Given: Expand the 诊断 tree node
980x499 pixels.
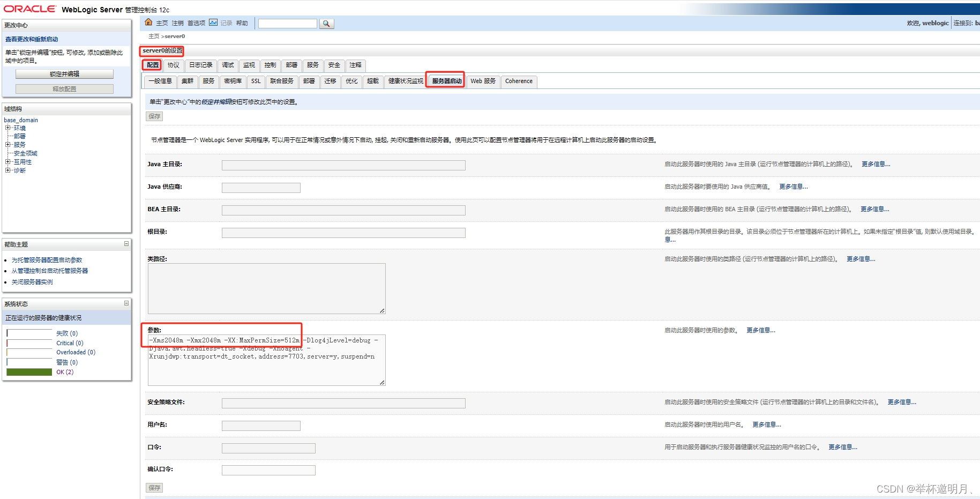Looking at the screenshot, I should click(x=8, y=170).
